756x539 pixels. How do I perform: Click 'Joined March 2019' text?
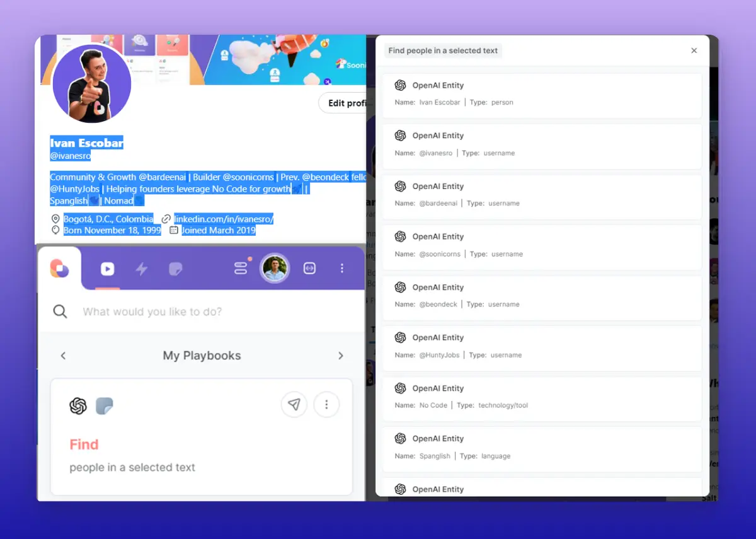[219, 230]
